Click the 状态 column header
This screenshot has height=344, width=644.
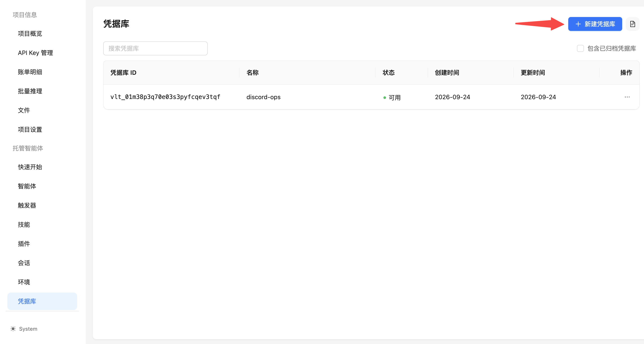[389, 73]
